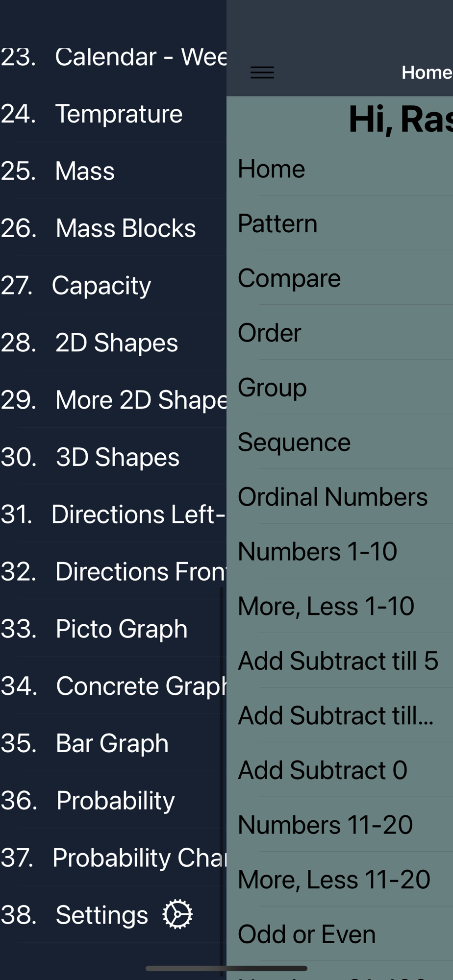Open the Bar Graph item
The width and height of the screenshot is (453, 980).
click(112, 743)
